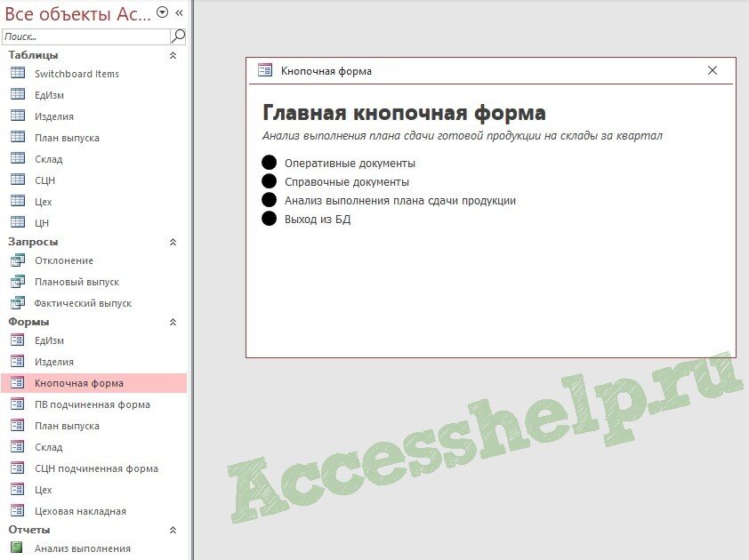
Task: Click the Фактический выпуск query icon
Action: click(x=18, y=303)
